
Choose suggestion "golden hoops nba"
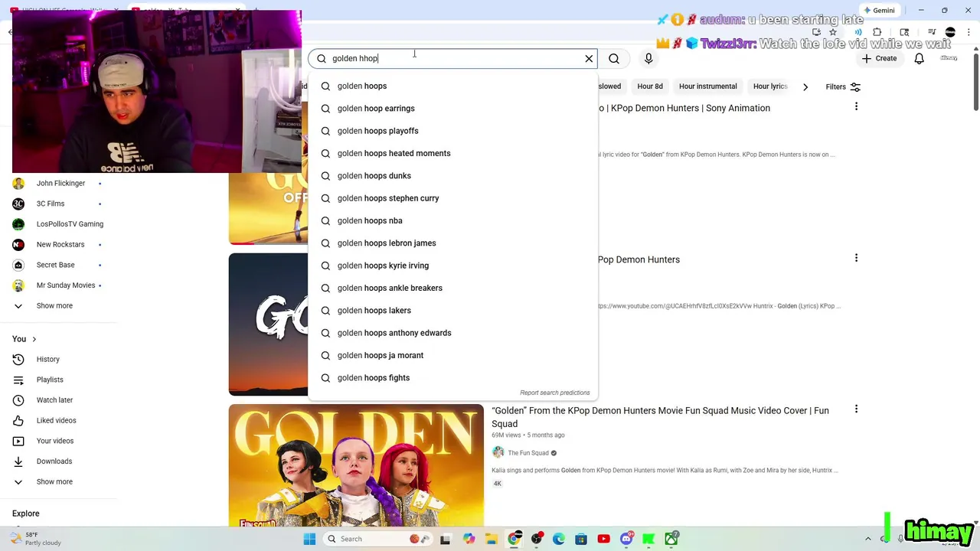coord(452,220)
